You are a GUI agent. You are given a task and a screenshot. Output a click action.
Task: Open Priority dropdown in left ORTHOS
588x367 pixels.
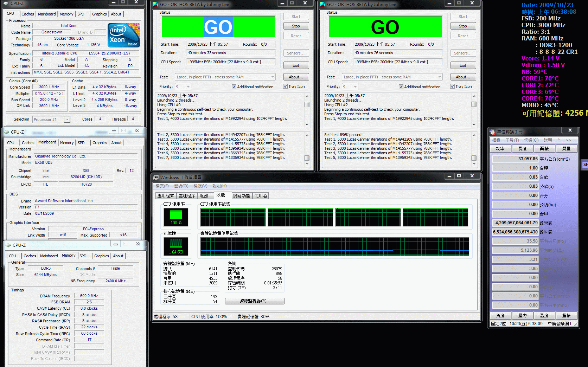tap(188, 87)
